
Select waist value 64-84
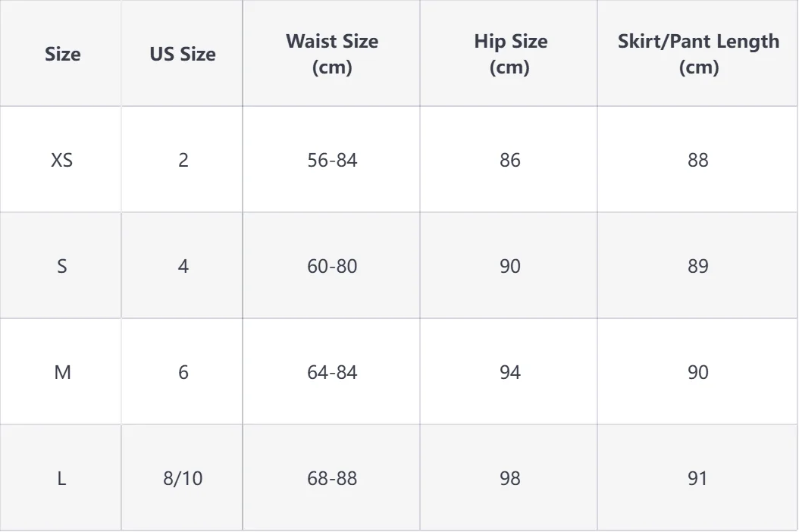(332, 372)
